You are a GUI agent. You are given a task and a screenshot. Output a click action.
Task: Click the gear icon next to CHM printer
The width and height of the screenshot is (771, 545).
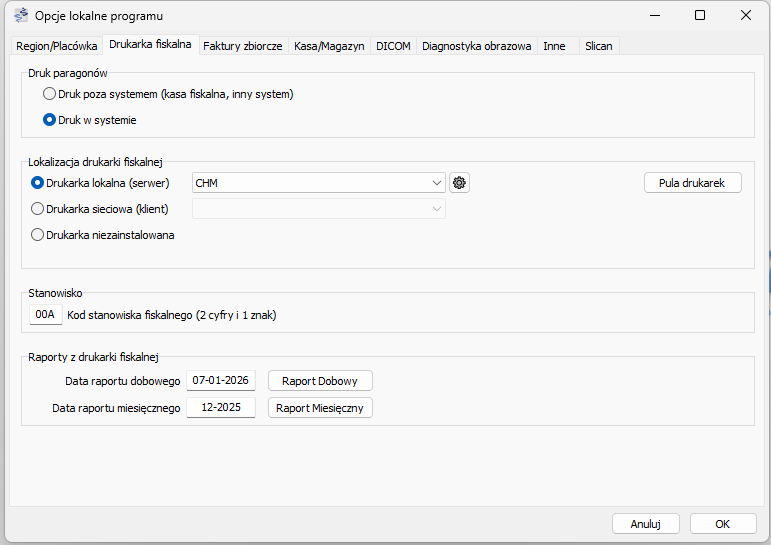tap(460, 183)
